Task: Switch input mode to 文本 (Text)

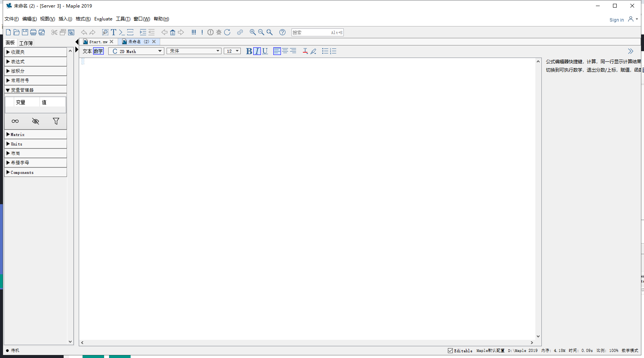Action: [x=87, y=51]
